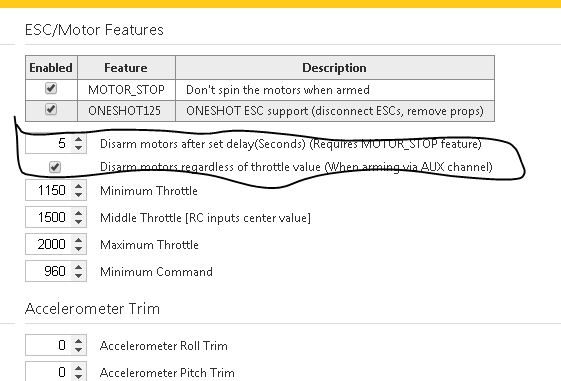561x381 pixels.
Task: Click the Minimum Command value field
Action: (56, 271)
